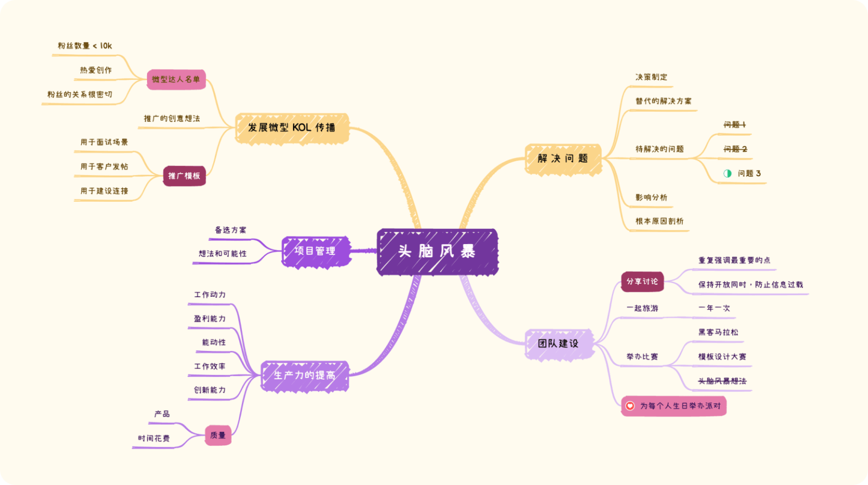The image size is (868, 485).
Task: Click the 质量 pink subtopic
Action: pyautogui.click(x=218, y=436)
